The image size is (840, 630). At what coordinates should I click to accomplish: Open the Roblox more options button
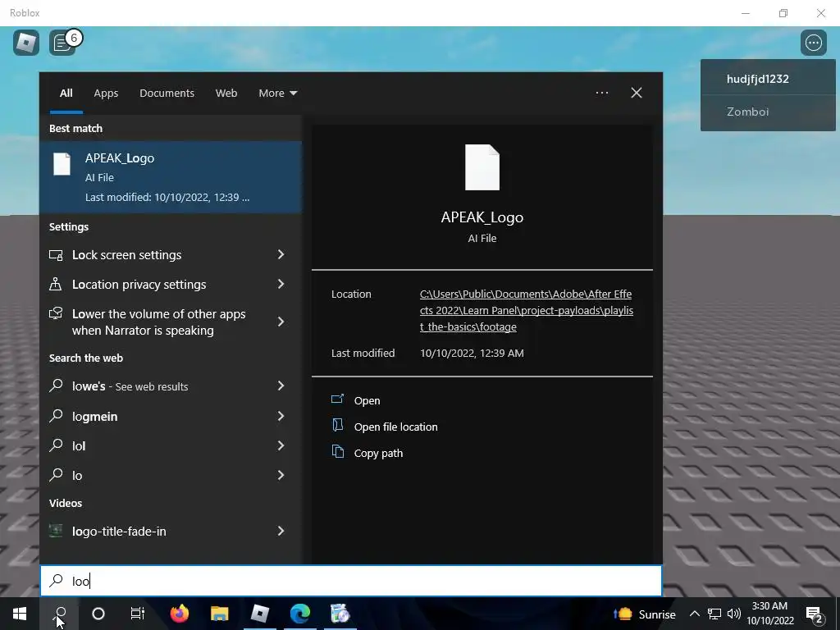tap(813, 43)
